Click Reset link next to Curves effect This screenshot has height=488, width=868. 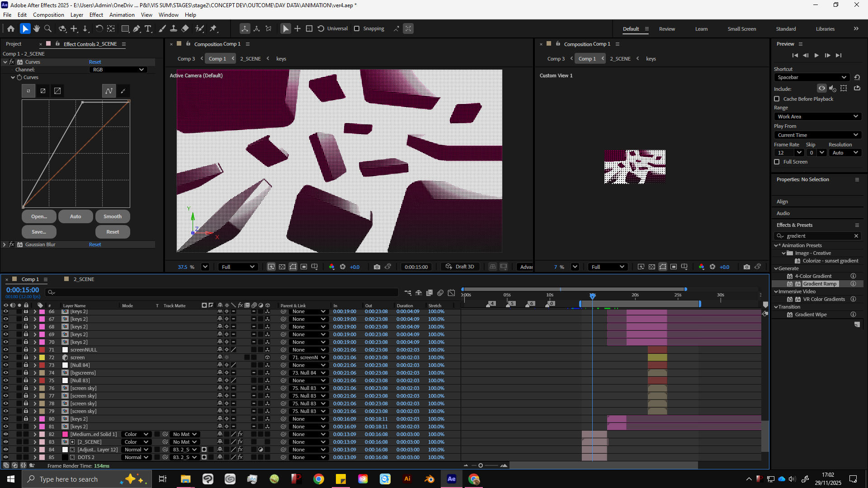point(95,62)
